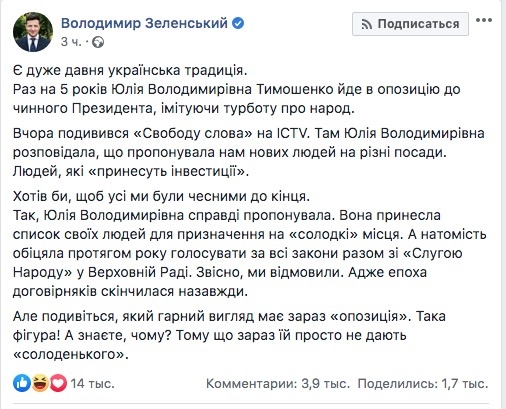506x409 pixels.
Task: Open the 14 тыс. reactions list
Action: point(92,384)
